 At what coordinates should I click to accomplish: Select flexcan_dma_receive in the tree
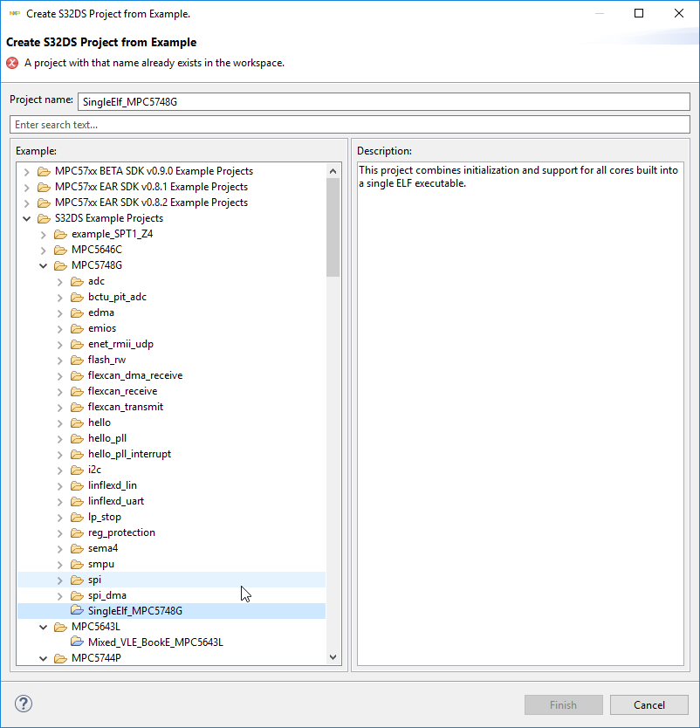(x=135, y=375)
